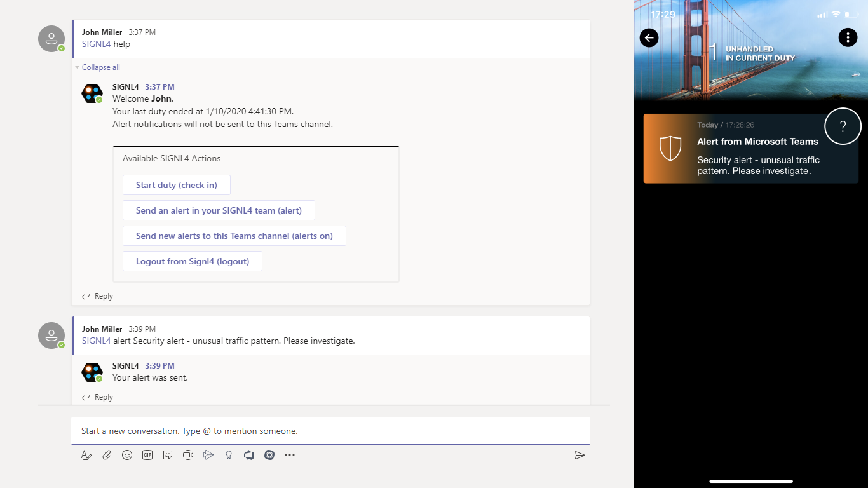Send the message with arrow icon

pos(580,455)
